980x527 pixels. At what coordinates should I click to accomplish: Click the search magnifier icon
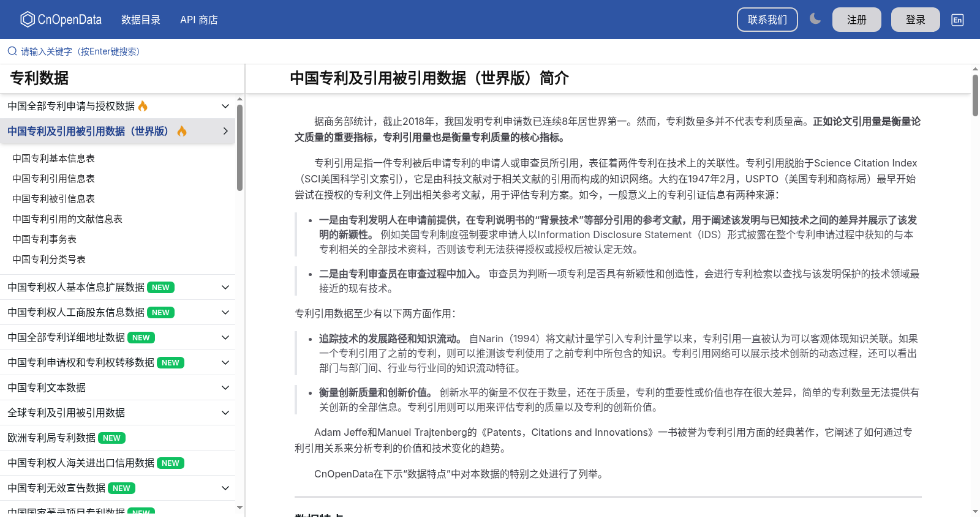pos(12,51)
